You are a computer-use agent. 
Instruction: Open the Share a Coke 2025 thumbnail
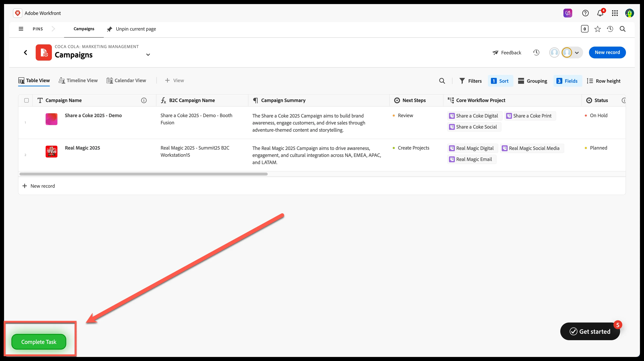click(x=52, y=119)
